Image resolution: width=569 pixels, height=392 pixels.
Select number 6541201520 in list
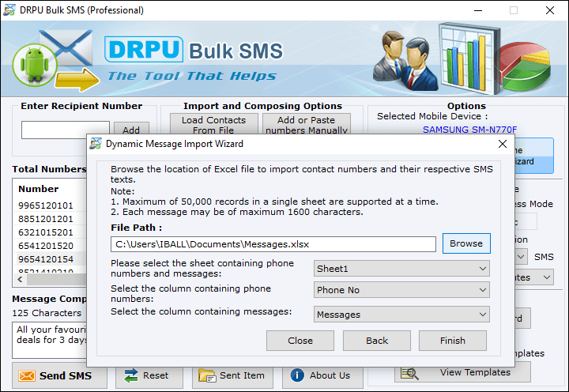[46, 246]
